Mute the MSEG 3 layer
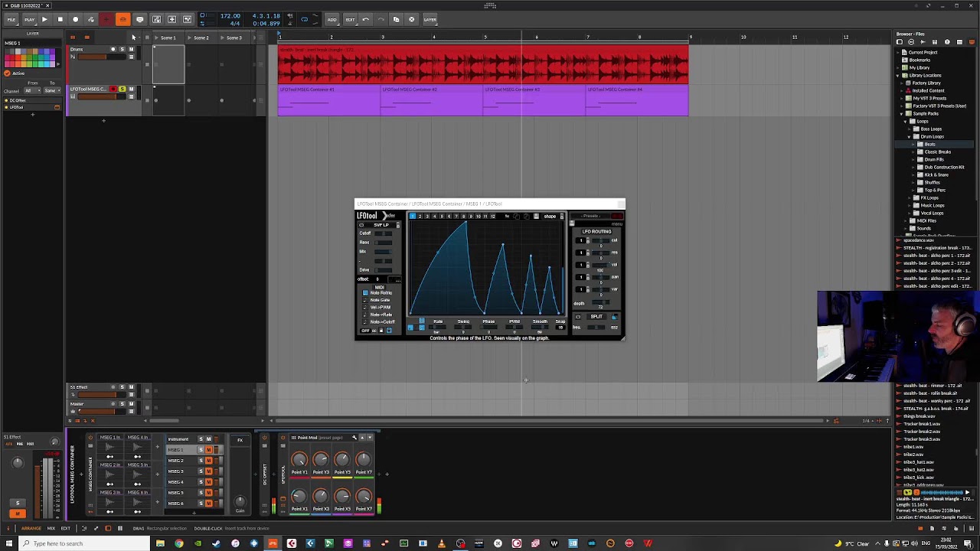 [209, 471]
